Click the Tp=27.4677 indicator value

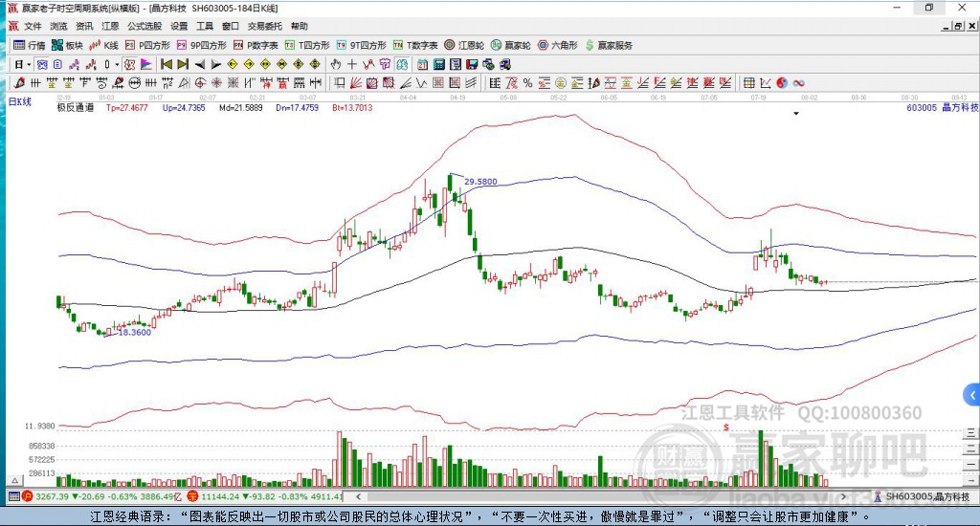tap(127, 107)
